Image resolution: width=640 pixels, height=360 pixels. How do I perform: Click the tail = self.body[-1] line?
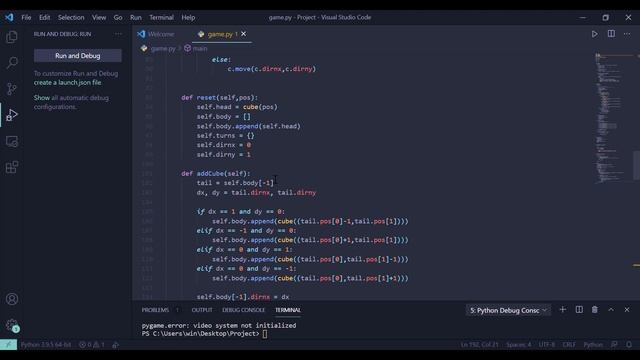(235, 183)
